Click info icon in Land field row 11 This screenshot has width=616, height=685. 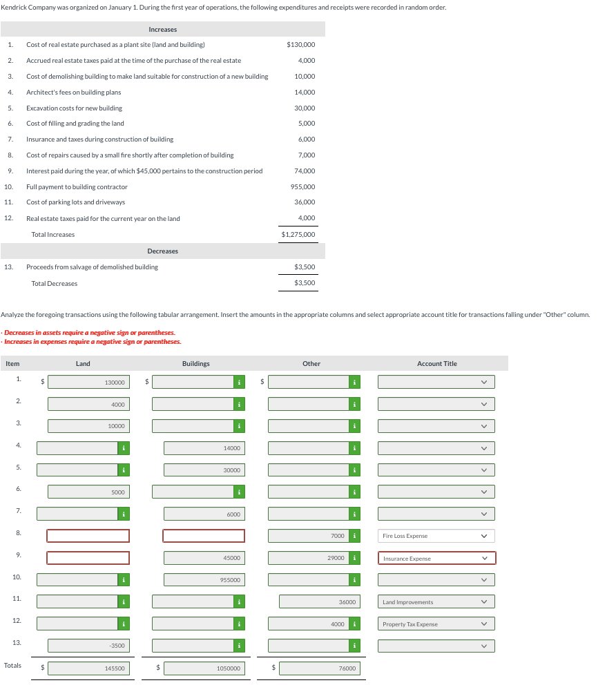pos(124,602)
